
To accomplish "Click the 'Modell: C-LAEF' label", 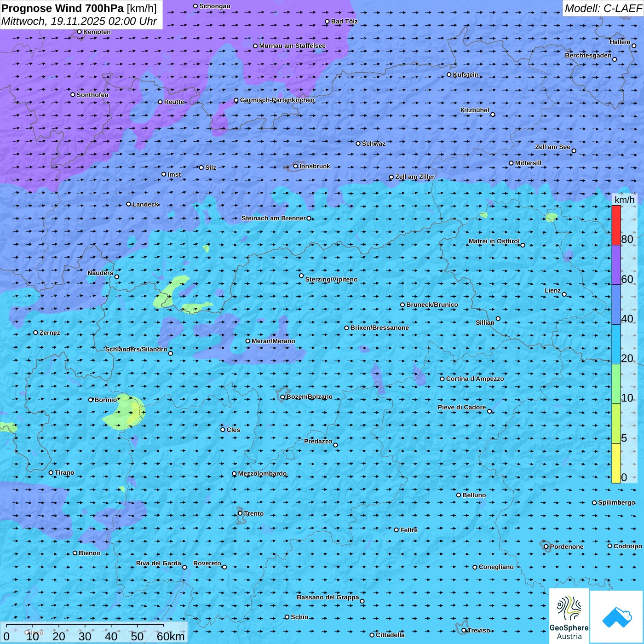I will click(603, 8).
